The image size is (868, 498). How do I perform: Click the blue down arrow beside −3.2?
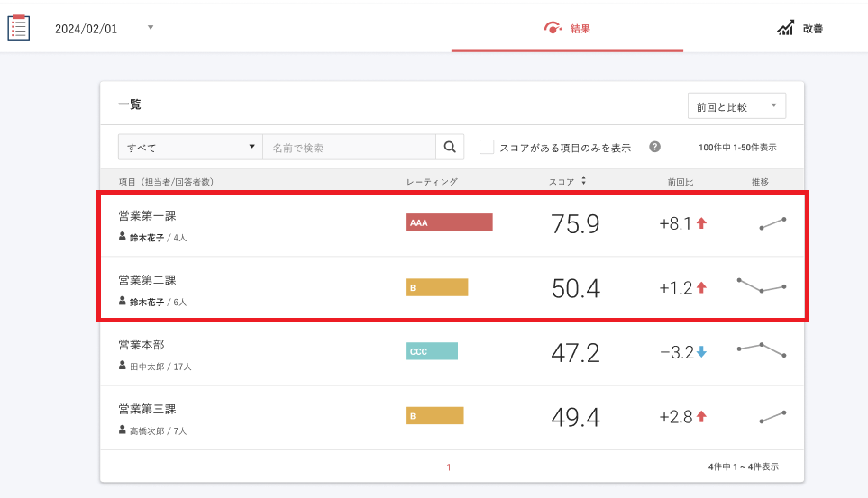pyautogui.click(x=701, y=352)
